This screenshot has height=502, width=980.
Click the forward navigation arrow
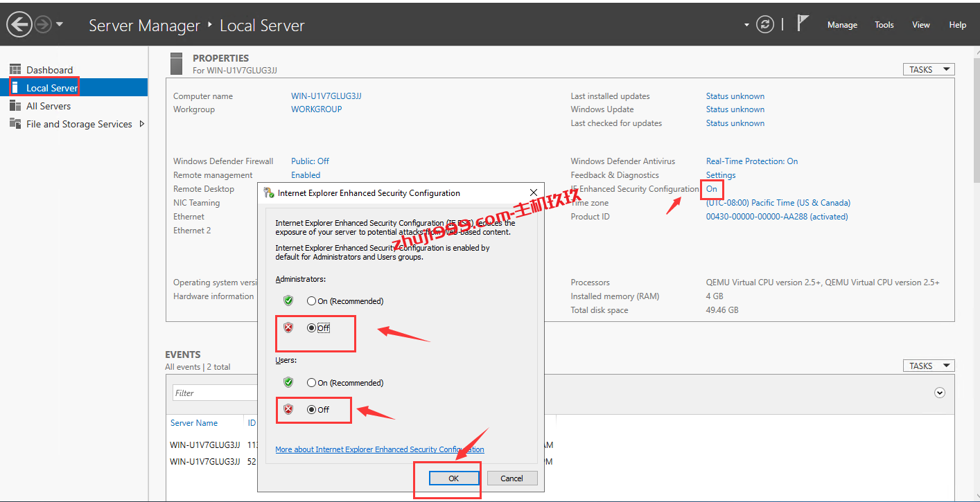coord(43,25)
